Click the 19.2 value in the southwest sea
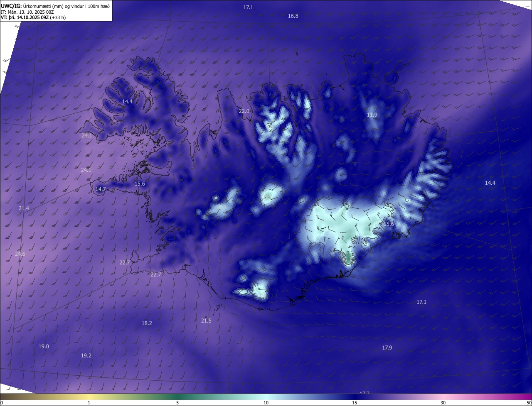Screen dimensions: 532x406 [86, 355]
